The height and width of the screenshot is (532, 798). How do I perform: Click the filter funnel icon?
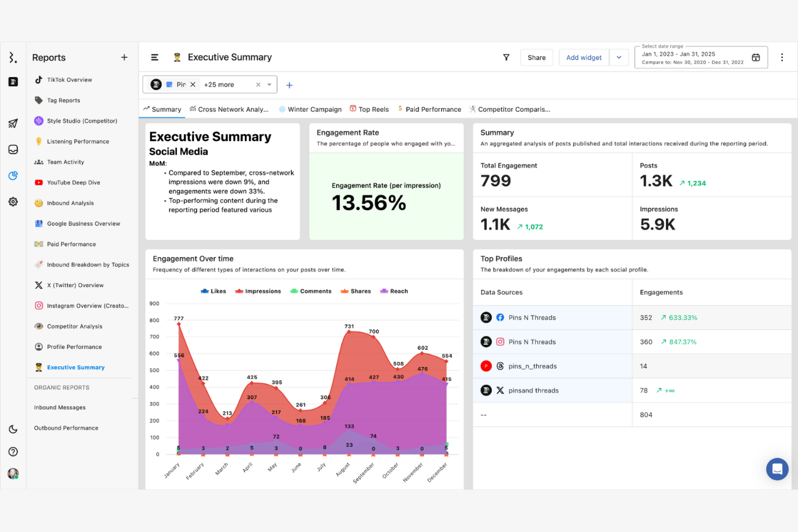[x=506, y=57]
